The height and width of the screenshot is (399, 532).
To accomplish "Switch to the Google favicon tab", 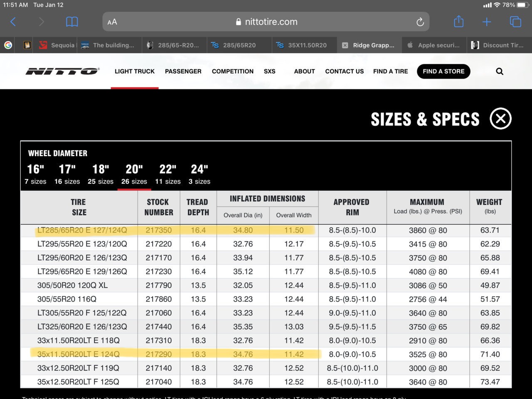I will tap(8, 45).
